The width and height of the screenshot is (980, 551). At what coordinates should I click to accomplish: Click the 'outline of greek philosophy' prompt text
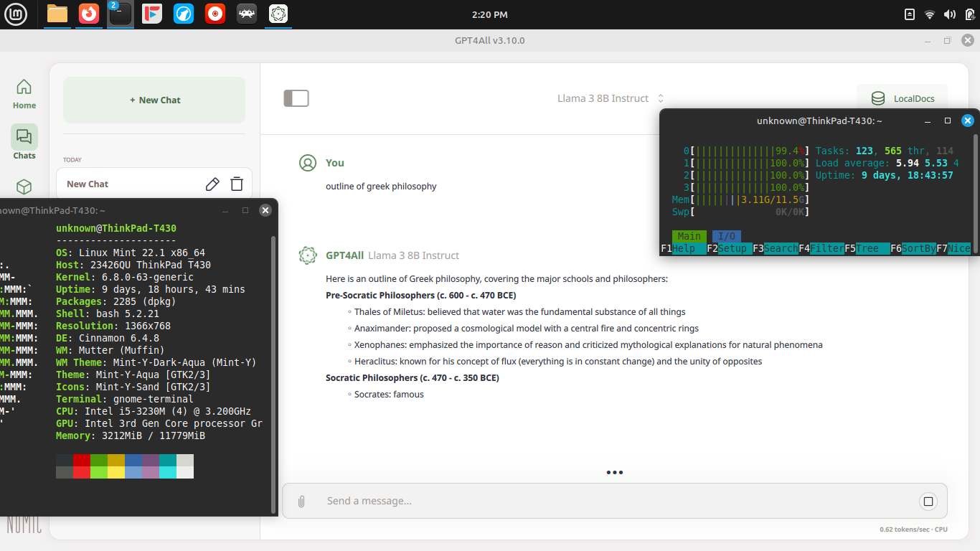(381, 187)
